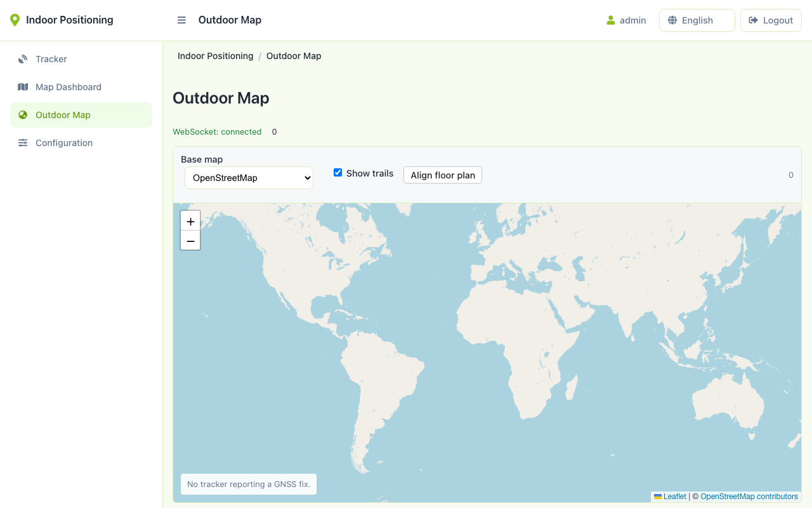Zoom out on the map
Viewport: 812px width, 508px height.
click(x=190, y=241)
